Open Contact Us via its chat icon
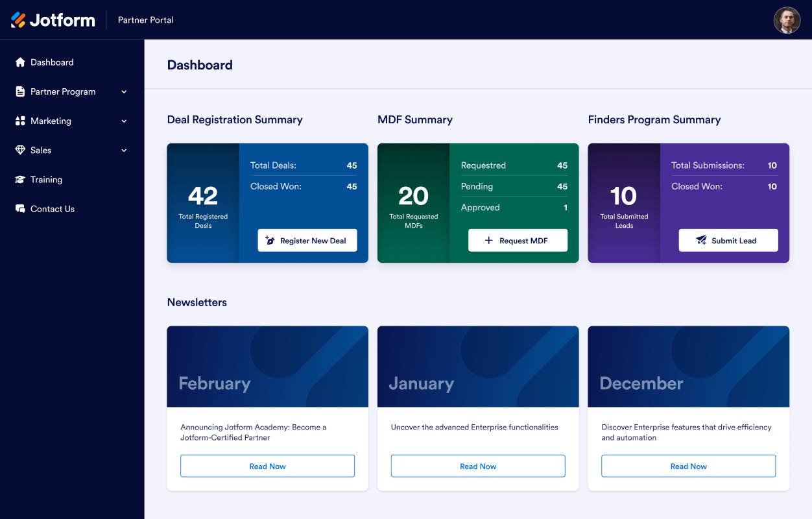The width and height of the screenshot is (812, 519). [x=19, y=208]
